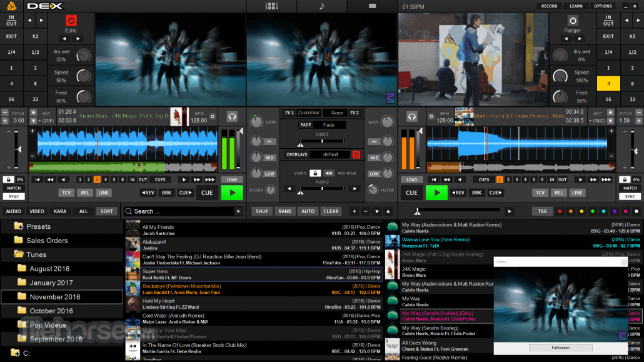The width and height of the screenshot is (644, 362).
Task: Activate left deck hot cue 3
Action: [97, 179]
